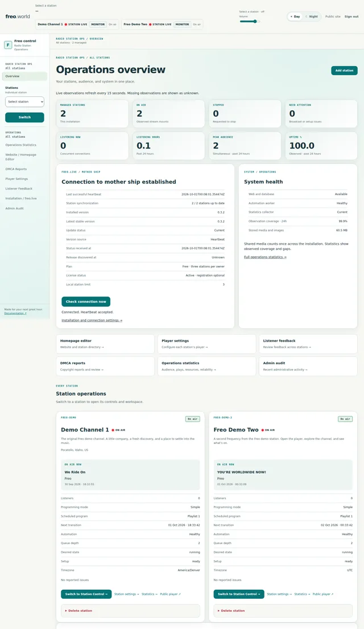Screen dimensions: 364x629
Task: Open the Operations statistics card
Action: click(x=207, y=366)
